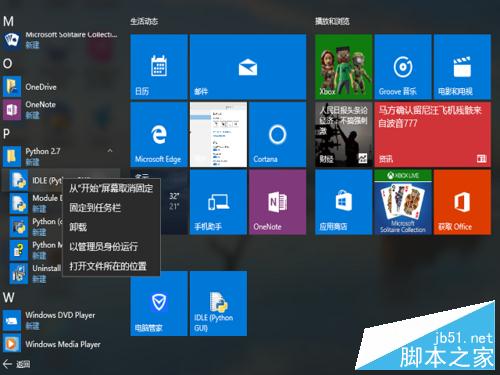
Task: Jump to letter W section header
Action: coord(8,297)
